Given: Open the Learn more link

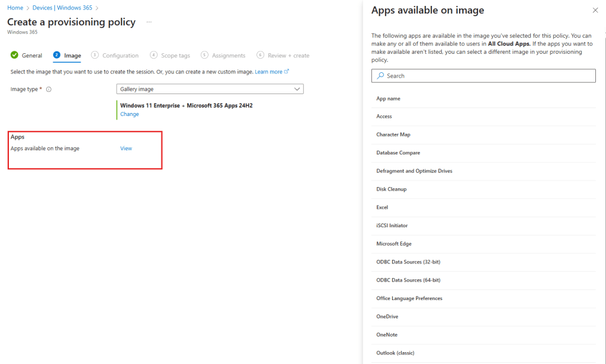Looking at the screenshot, I should pyautogui.click(x=268, y=72).
